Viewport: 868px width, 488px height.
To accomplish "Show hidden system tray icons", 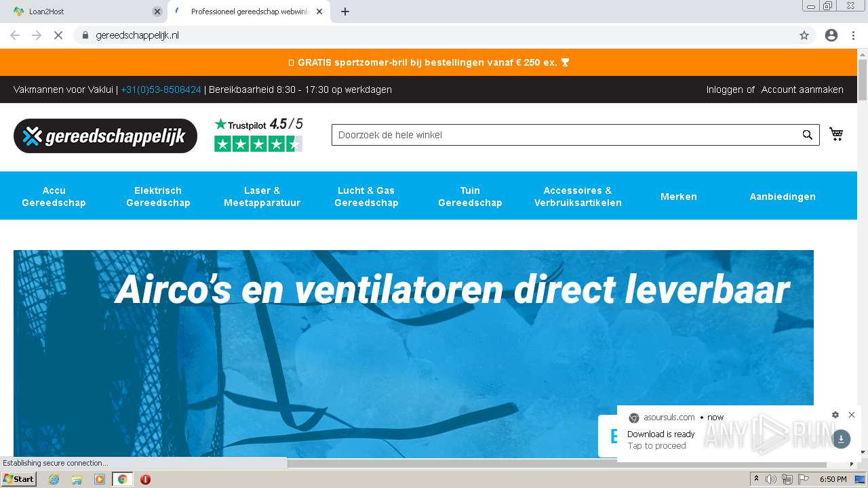I will coord(756,479).
